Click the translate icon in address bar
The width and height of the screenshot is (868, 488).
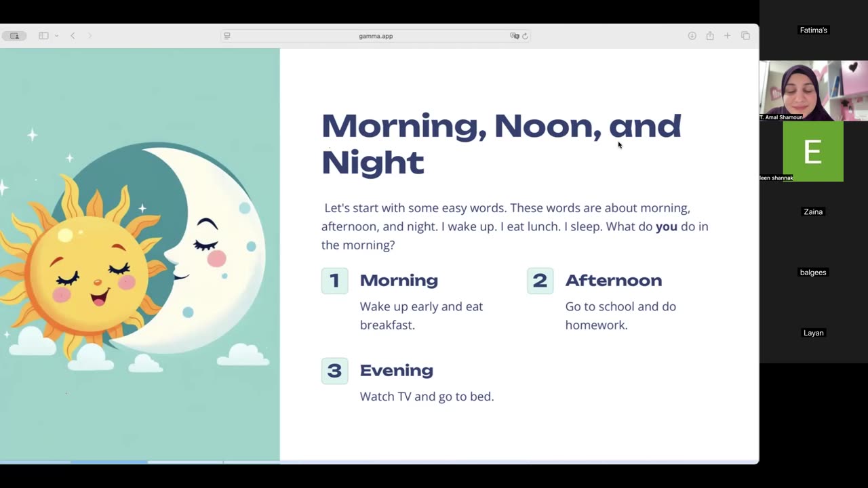coord(515,36)
